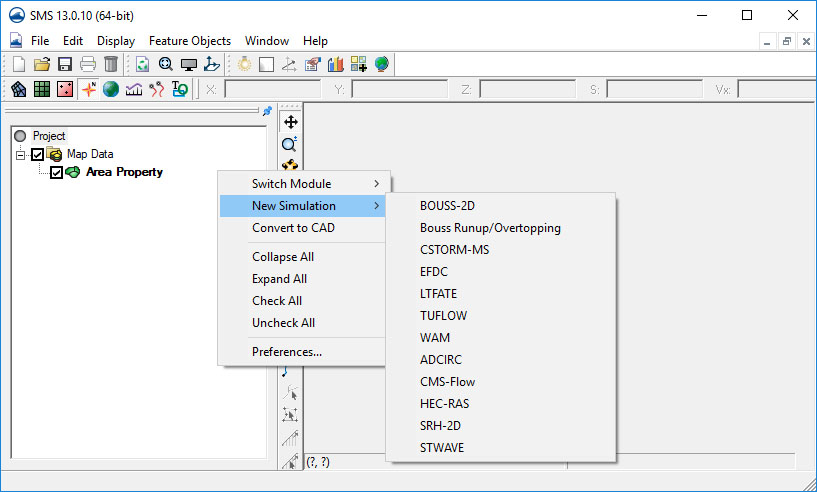Image resolution: width=817 pixels, height=492 pixels.
Task: Select the GIS module globe icon
Action: [111, 89]
